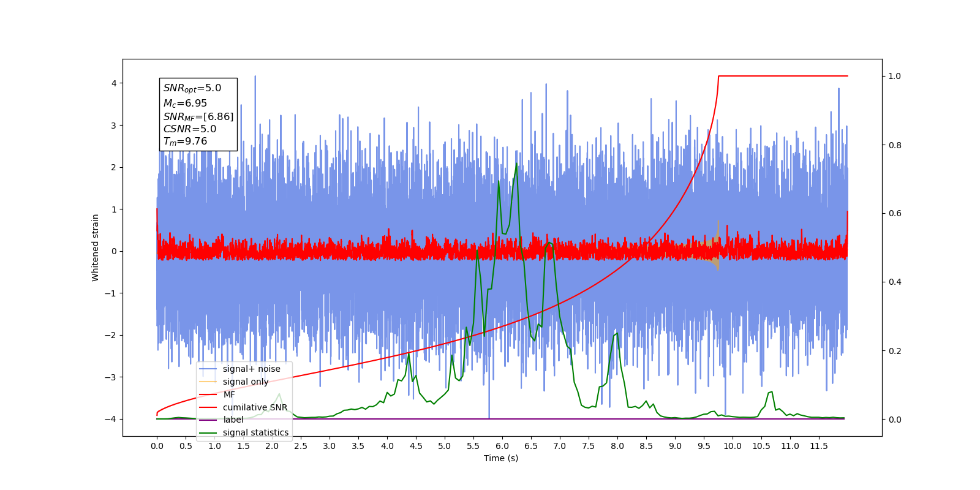Click left y-axis tick label 2
980x490 pixels.
114,167
